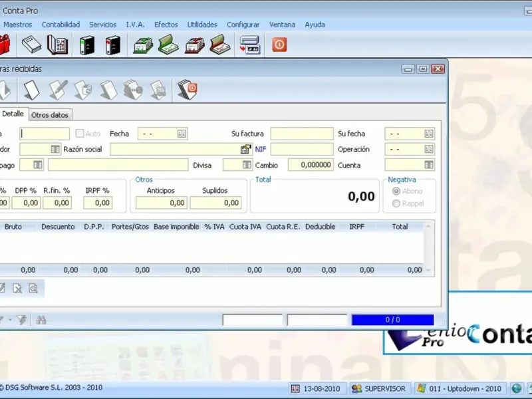The width and height of the screenshot is (532, 399).
Task: Open the green checkbook icon
Action: [169, 45]
